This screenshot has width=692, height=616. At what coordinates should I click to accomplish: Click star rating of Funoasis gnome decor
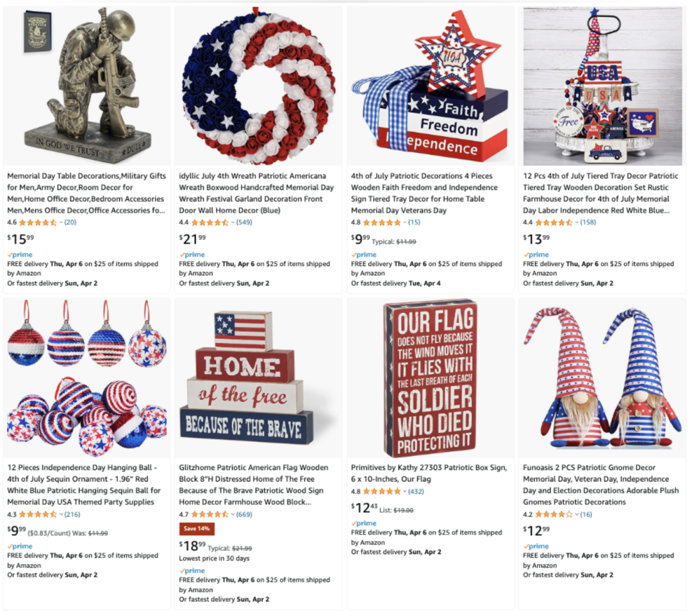pos(554,515)
